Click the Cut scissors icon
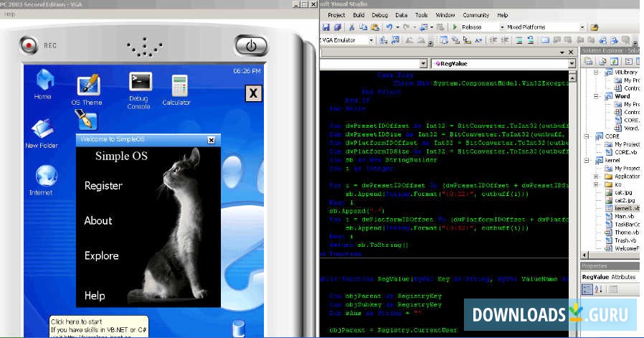The width and height of the screenshot is (644, 338). (351, 27)
